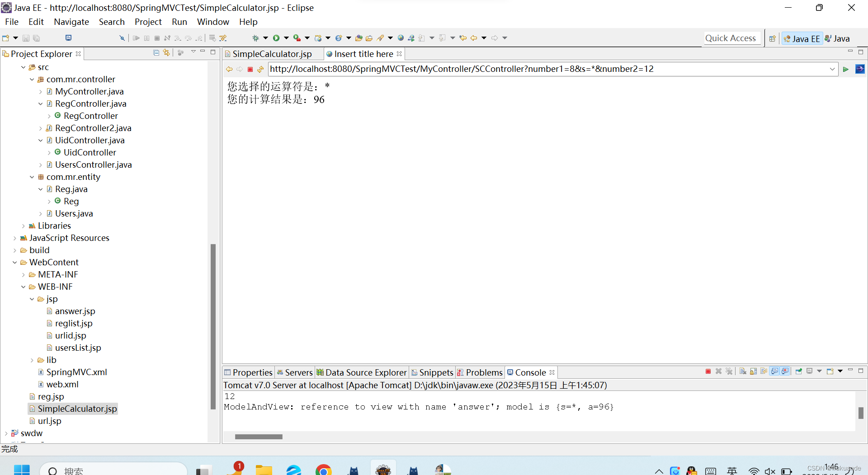
Task: Open the Navigate menu
Action: point(71,22)
